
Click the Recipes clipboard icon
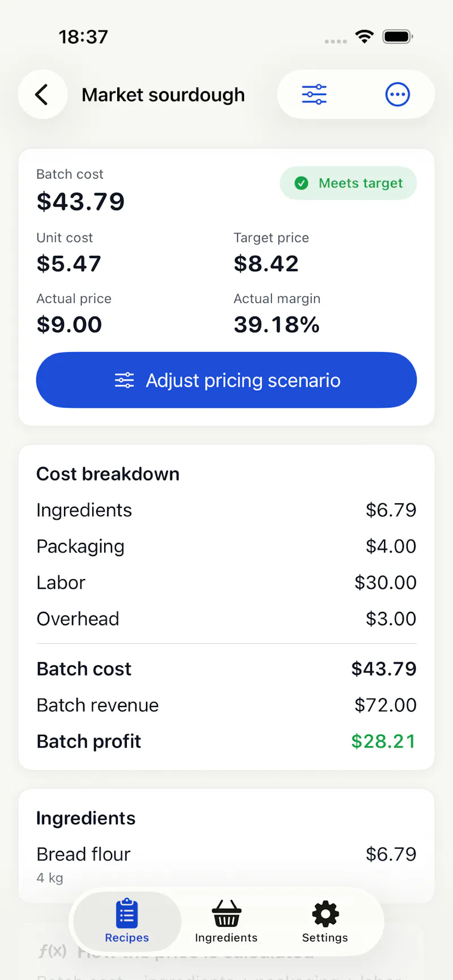[x=127, y=913]
